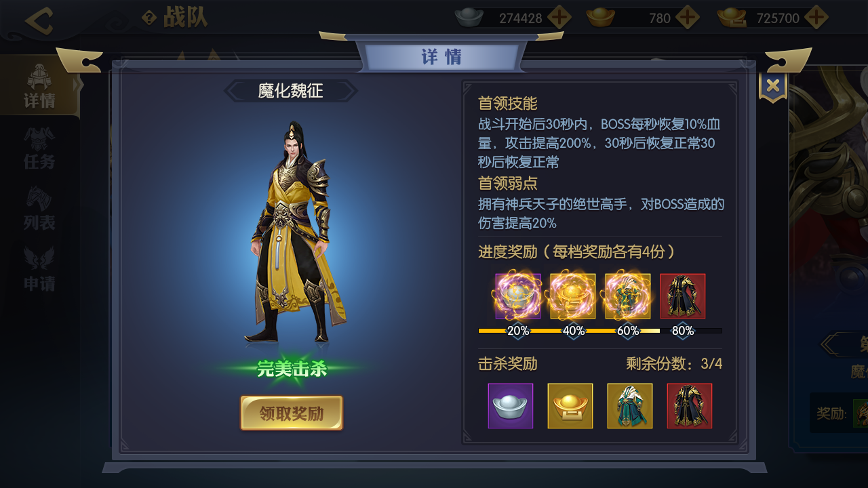The image size is (868, 488).
Task: Switch to the 任务 sidebar tab
Action: point(39,148)
